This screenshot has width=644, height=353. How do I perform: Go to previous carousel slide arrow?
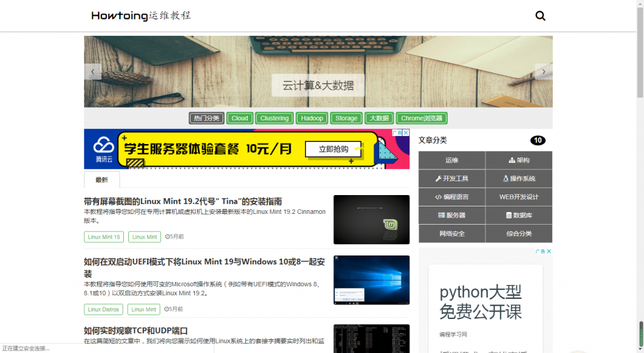pos(93,72)
